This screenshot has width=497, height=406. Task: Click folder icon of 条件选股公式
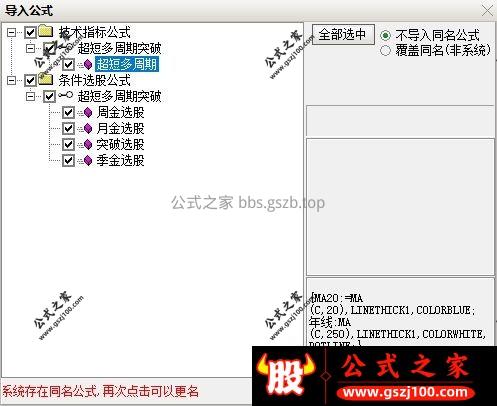(46, 79)
